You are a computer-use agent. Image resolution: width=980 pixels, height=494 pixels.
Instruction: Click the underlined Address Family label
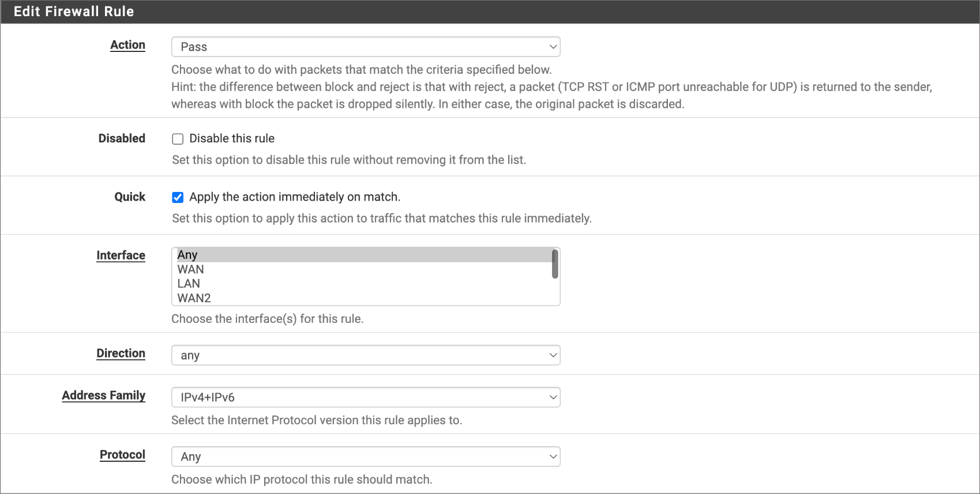pyautogui.click(x=103, y=395)
